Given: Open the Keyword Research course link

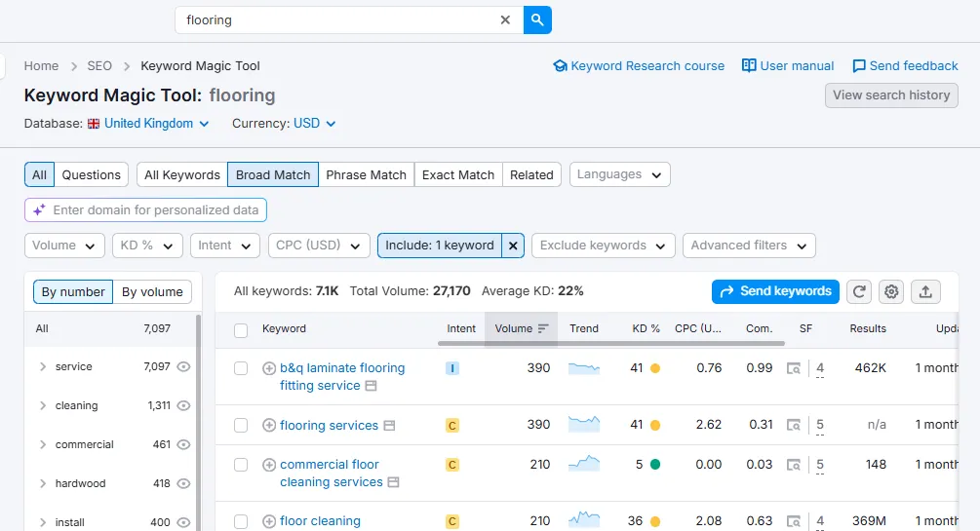Looking at the screenshot, I should pyautogui.click(x=640, y=65).
